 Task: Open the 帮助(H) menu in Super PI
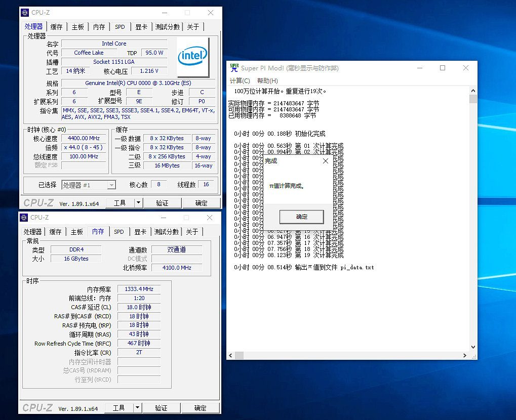pyautogui.click(x=268, y=80)
